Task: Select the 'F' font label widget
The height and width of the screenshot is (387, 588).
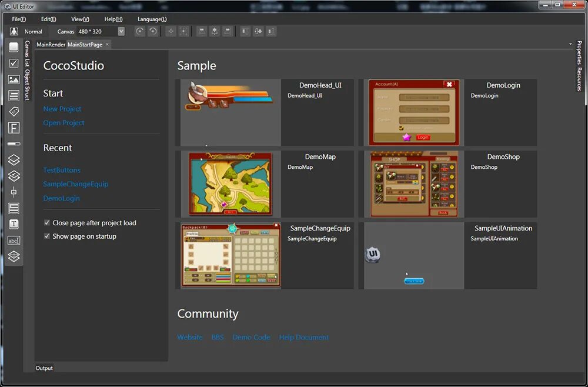Action: pos(14,128)
